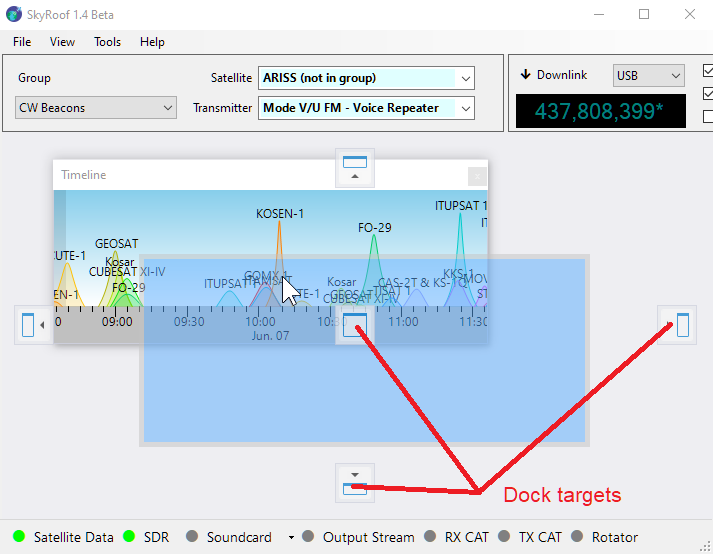The height and width of the screenshot is (554, 713).
Task: Click the Soundcard dropdown arrow in status bar
Action: click(291, 537)
